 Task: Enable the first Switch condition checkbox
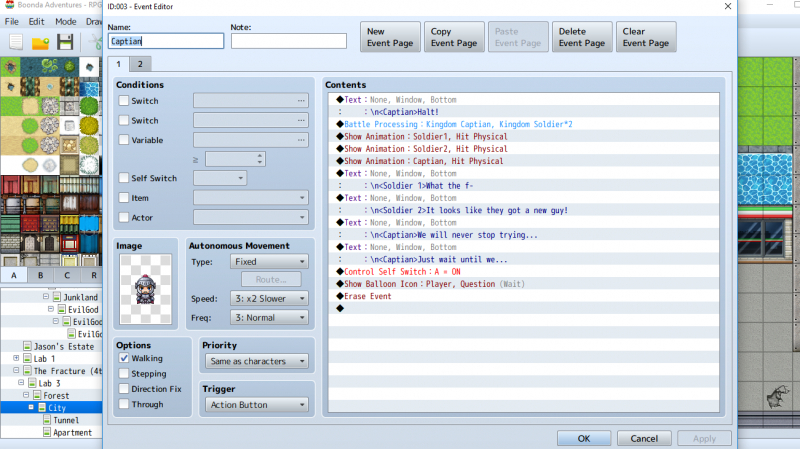pos(123,101)
